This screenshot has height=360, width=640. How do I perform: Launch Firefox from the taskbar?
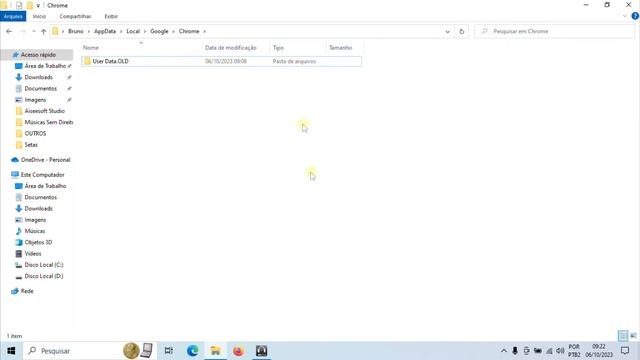coord(238,351)
